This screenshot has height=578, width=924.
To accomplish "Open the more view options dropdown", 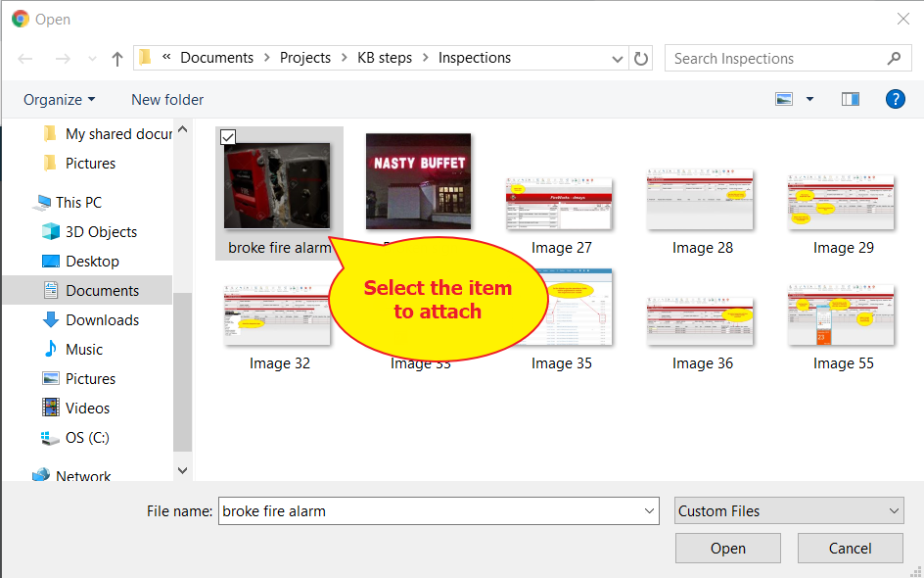I will (809, 99).
